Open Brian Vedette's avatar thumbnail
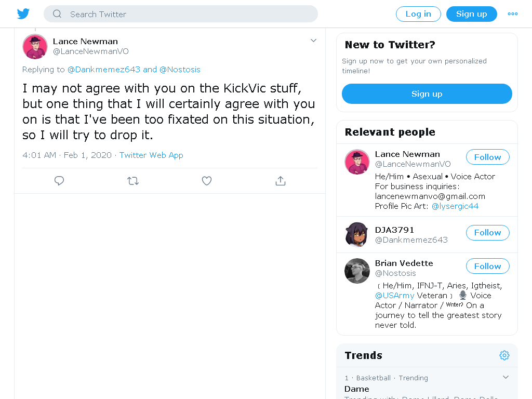The width and height of the screenshot is (532, 399). (357, 271)
